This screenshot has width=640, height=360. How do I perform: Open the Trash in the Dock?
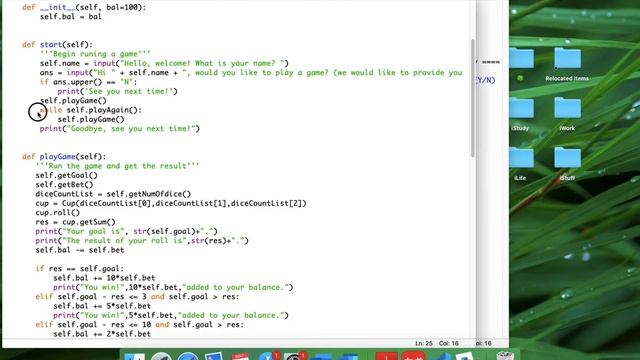pyautogui.click(x=505, y=356)
